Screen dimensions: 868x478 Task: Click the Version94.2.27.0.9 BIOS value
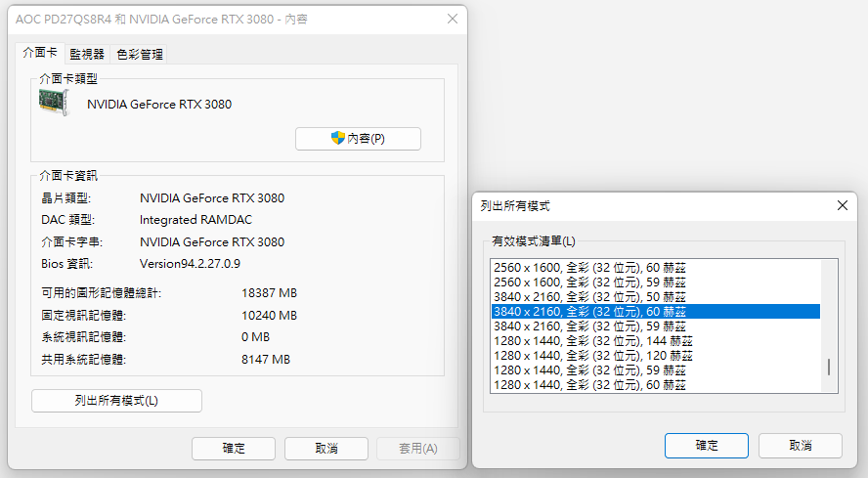(x=190, y=264)
